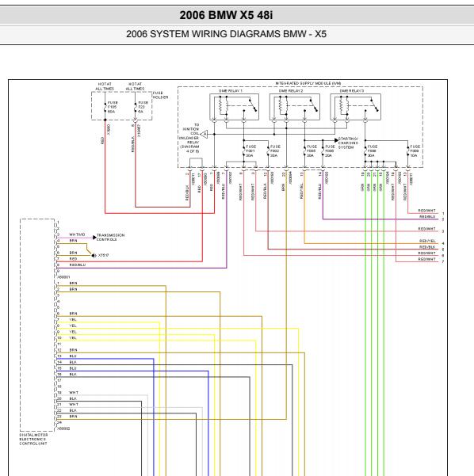Click the Fuse F23 fuse symbol

point(136,107)
